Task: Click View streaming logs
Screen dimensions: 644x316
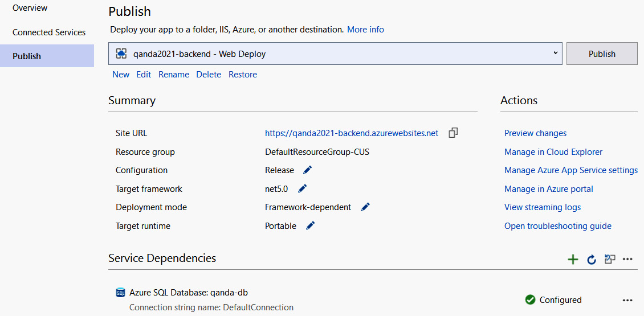Action: click(x=543, y=207)
